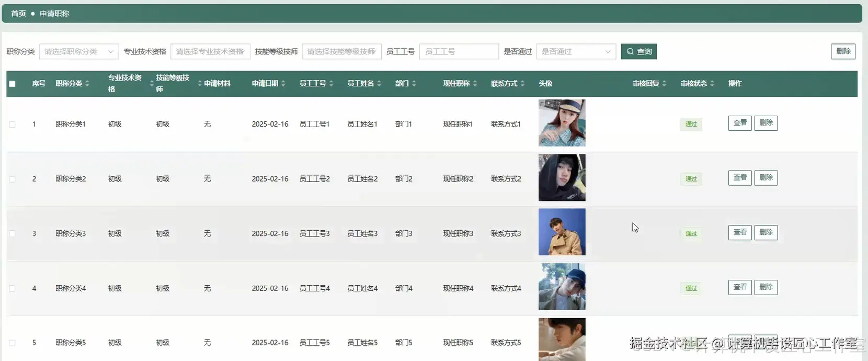
Task: Click 通过 status tag in row 1
Action: (691, 125)
